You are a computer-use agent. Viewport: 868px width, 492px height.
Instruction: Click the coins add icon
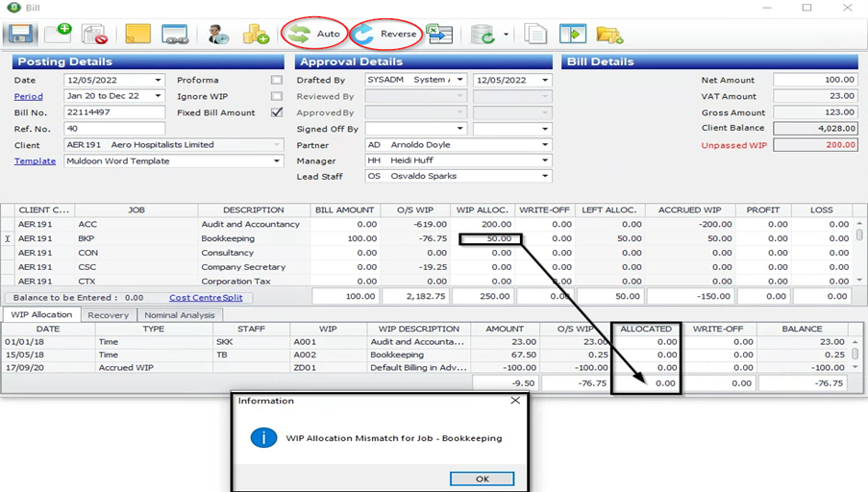pyautogui.click(x=256, y=35)
